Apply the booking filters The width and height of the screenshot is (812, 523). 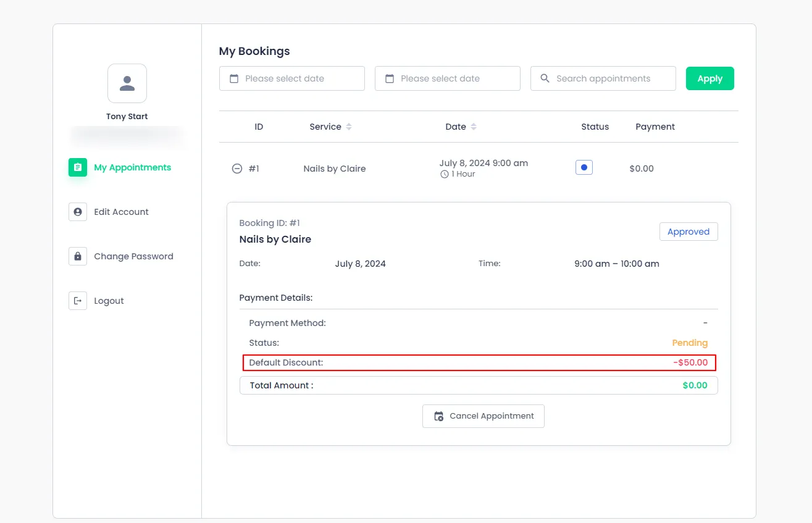(710, 78)
